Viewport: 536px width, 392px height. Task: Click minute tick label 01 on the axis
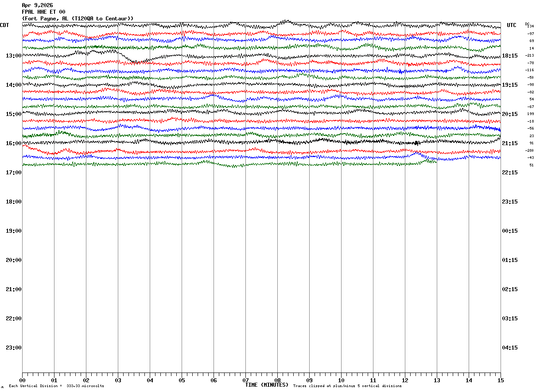click(x=54, y=380)
